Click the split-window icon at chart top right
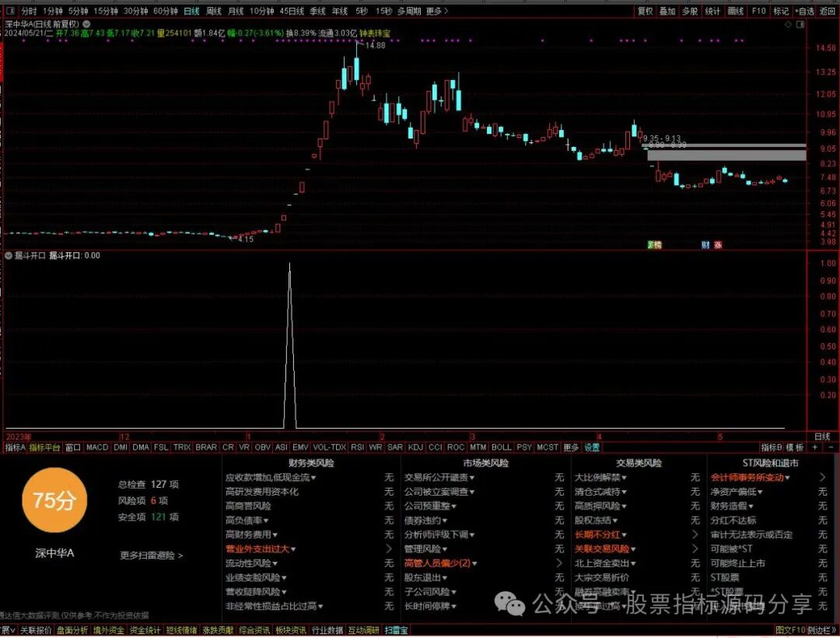The image size is (840, 638). pyautogui.click(x=800, y=25)
